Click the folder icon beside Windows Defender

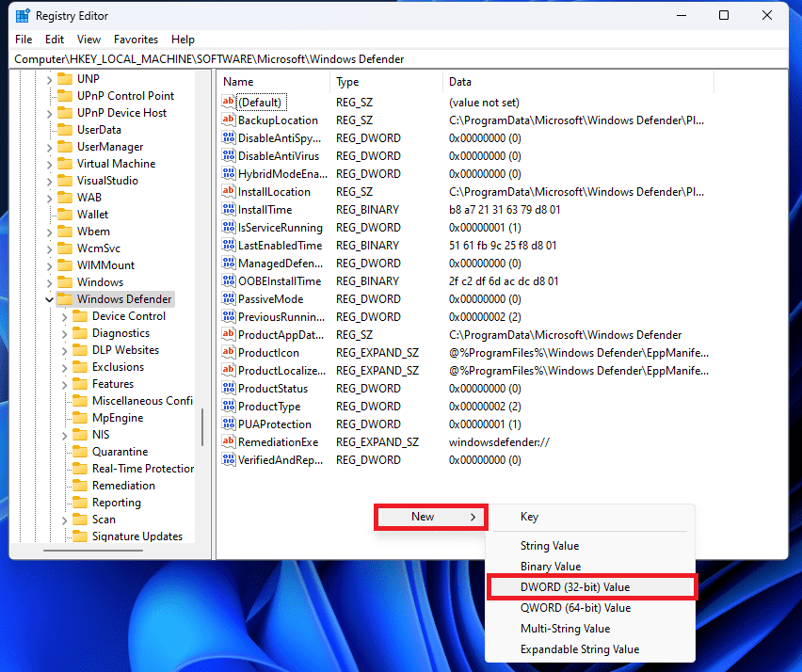tap(65, 299)
